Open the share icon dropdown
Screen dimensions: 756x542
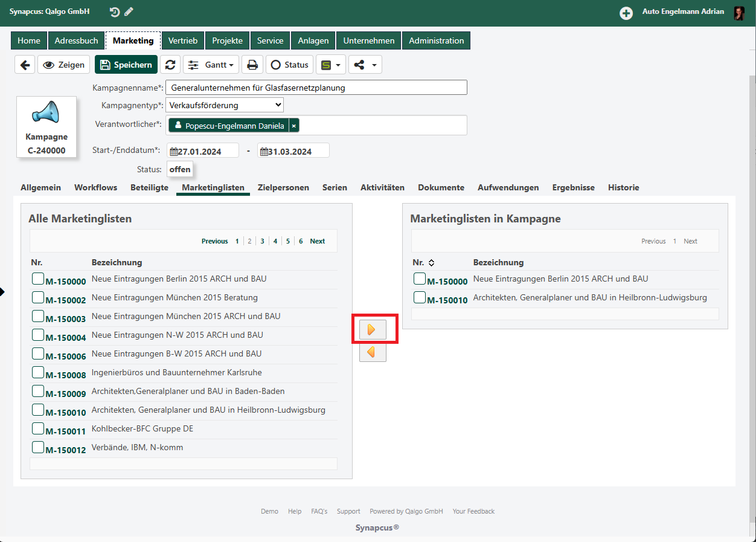365,65
